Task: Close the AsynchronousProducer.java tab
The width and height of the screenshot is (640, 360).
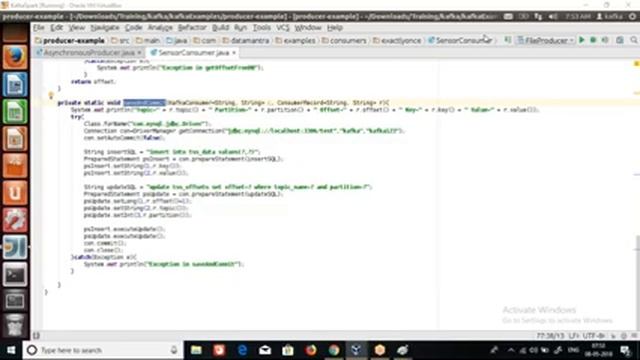Action: pyautogui.click(x=139, y=53)
